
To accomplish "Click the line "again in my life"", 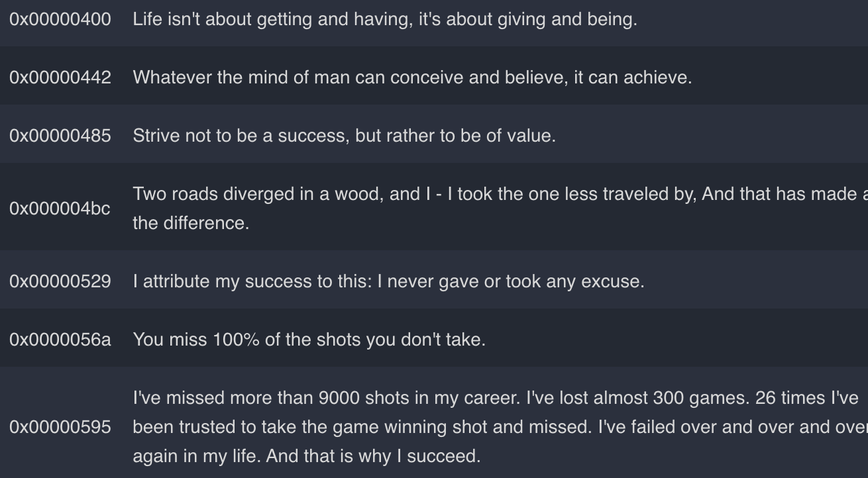I will tap(306, 456).
